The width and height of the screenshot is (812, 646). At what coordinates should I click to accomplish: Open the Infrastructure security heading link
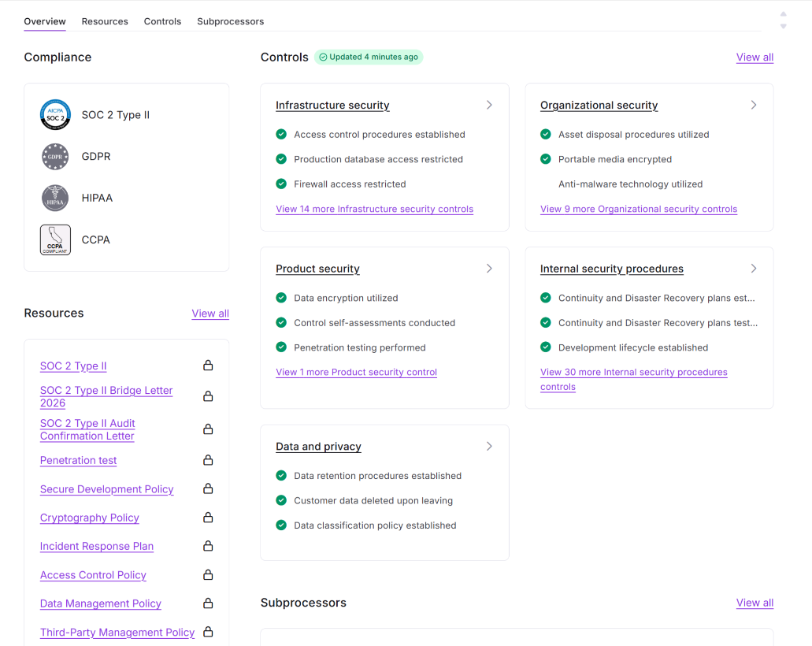pyautogui.click(x=332, y=105)
